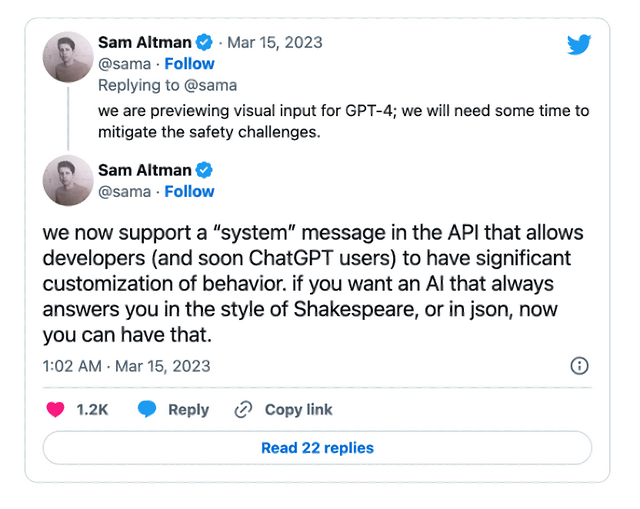Click the verified badge in the top tweet

(204, 43)
